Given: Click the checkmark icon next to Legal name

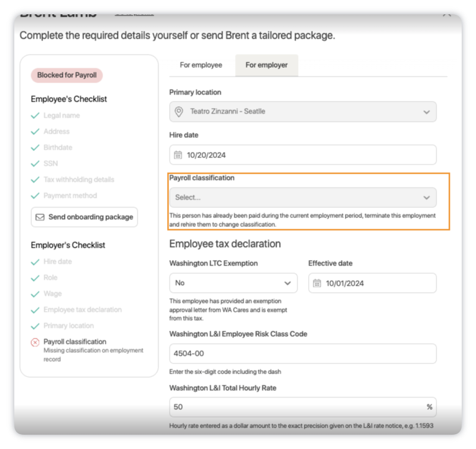Looking at the screenshot, I should click(35, 116).
